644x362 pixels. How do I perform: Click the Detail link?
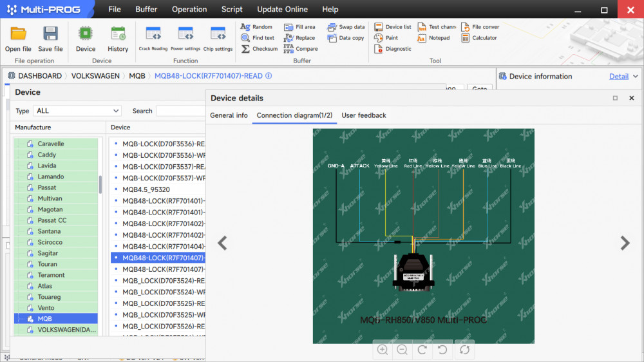(x=618, y=77)
